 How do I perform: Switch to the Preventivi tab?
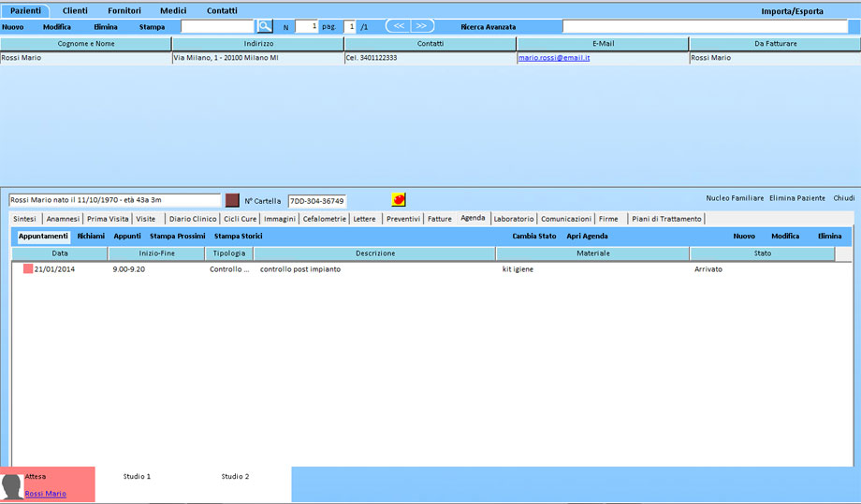tap(403, 219)
